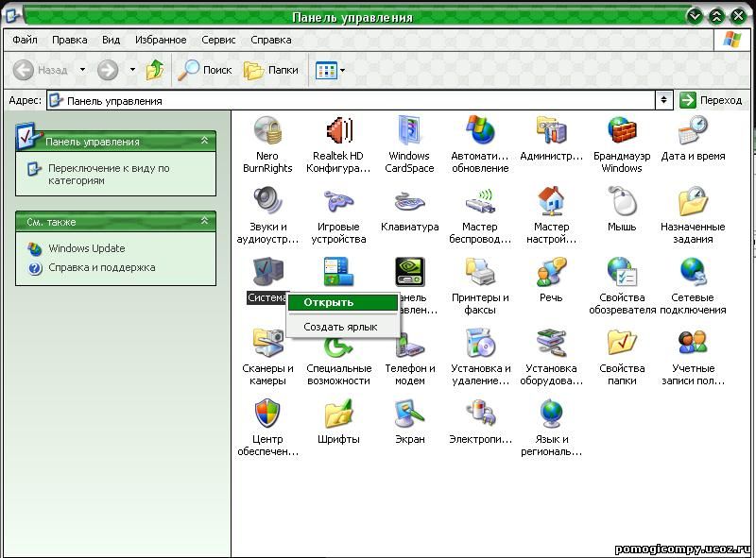Click the Переход go button

pyautogui.click(x=711, y=100)
